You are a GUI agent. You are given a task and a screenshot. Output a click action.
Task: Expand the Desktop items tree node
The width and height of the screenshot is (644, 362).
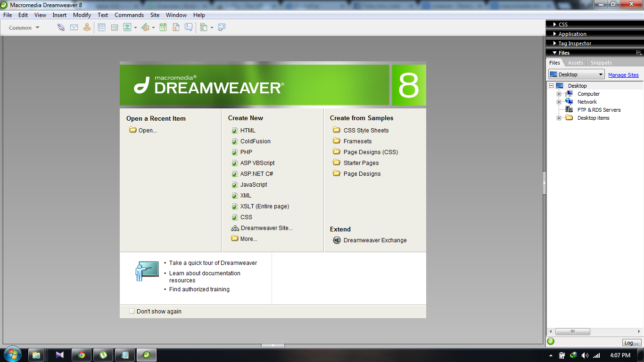pyautogui.click(x=559, y=118)
